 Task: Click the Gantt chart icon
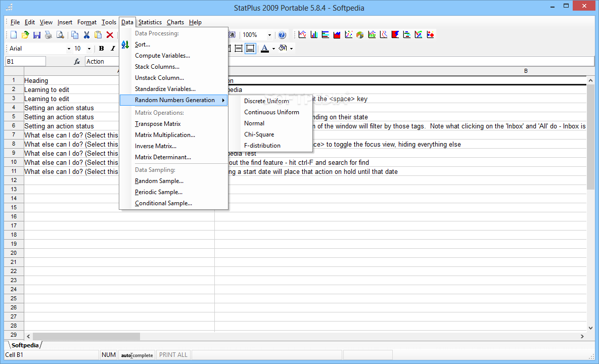(407, 35)
